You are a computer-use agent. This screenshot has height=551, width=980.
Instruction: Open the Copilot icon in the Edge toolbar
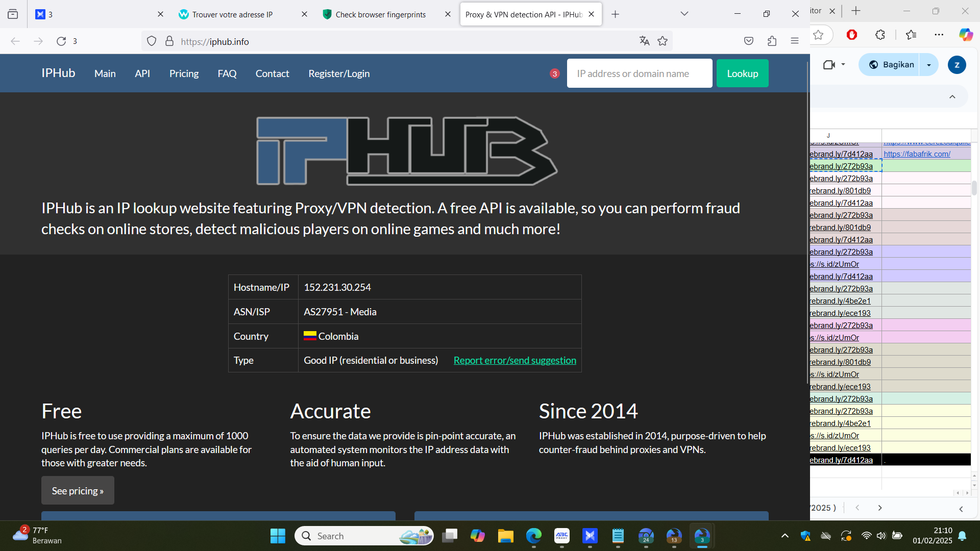(x=965, y=35)
